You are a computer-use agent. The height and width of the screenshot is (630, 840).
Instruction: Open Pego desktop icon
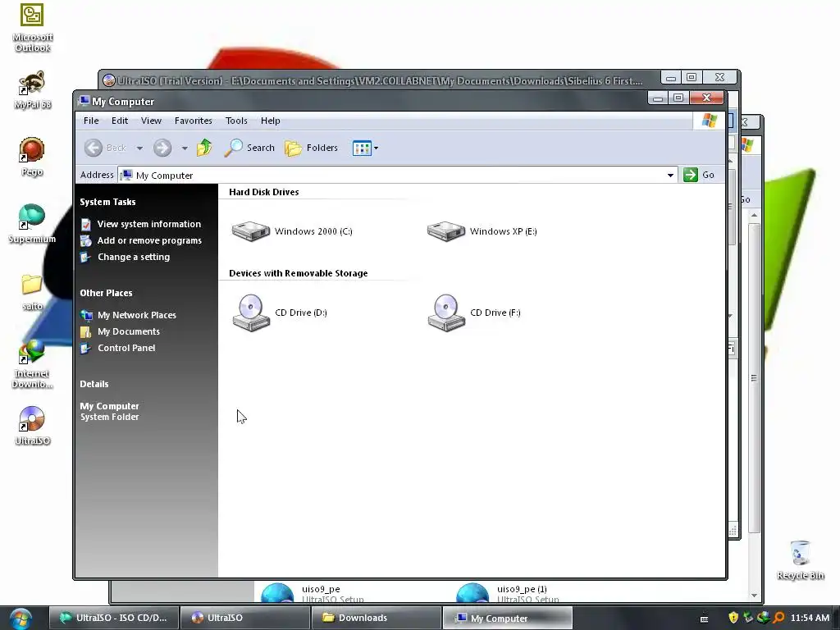point(32,157)
